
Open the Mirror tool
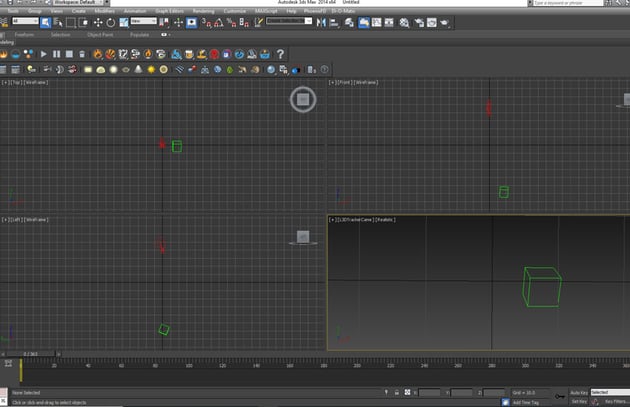tap(321, 21)
